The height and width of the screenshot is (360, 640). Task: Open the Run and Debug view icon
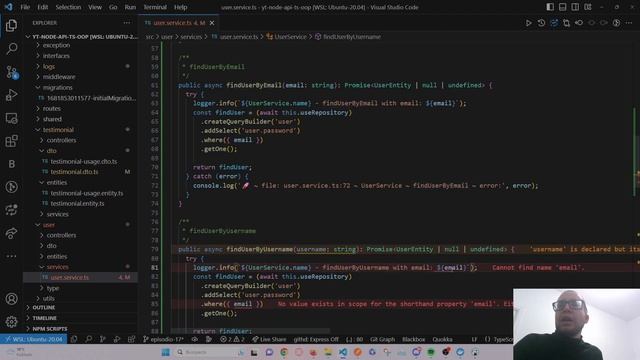11,95
